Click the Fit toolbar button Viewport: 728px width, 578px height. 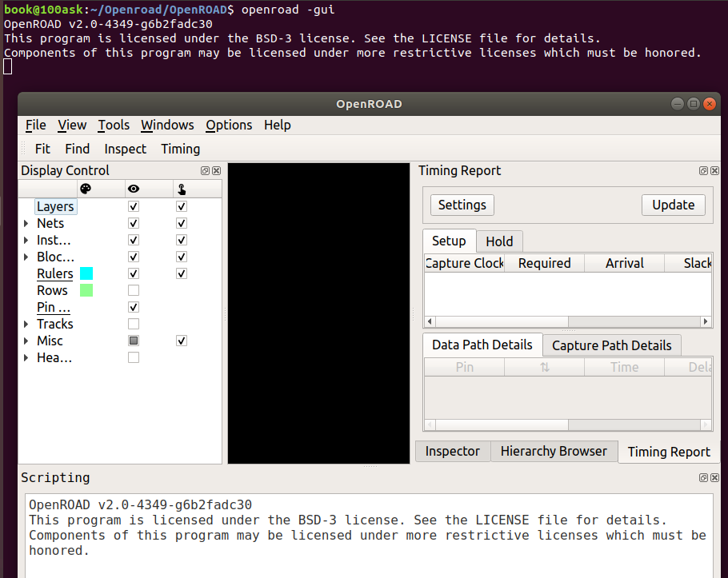[x=42, y=149]
